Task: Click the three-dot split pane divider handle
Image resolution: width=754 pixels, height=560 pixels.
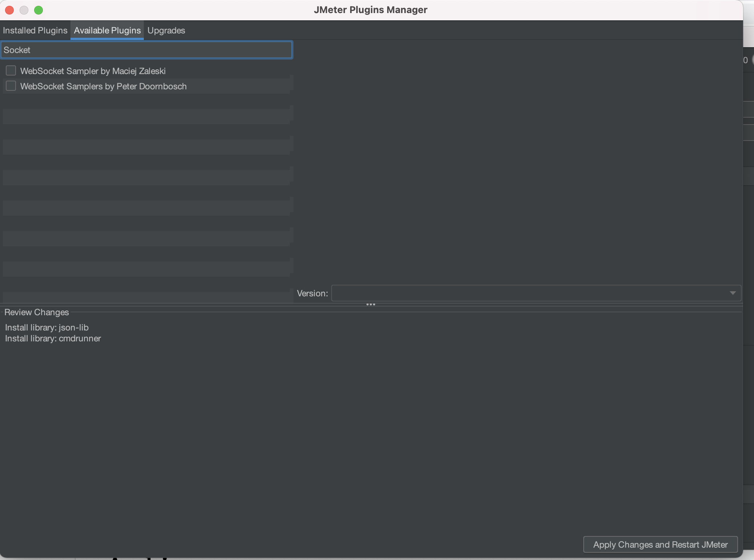Action: click(370, 304)
